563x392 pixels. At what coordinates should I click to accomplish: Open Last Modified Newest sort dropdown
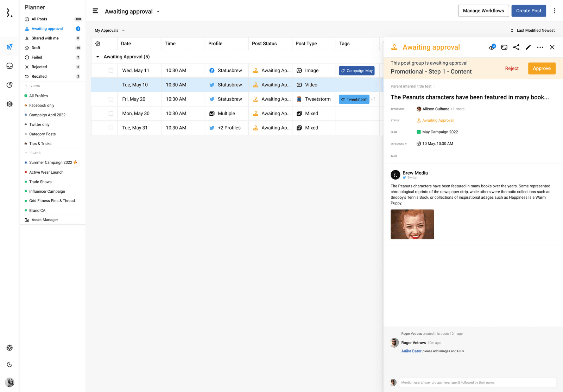533,31
